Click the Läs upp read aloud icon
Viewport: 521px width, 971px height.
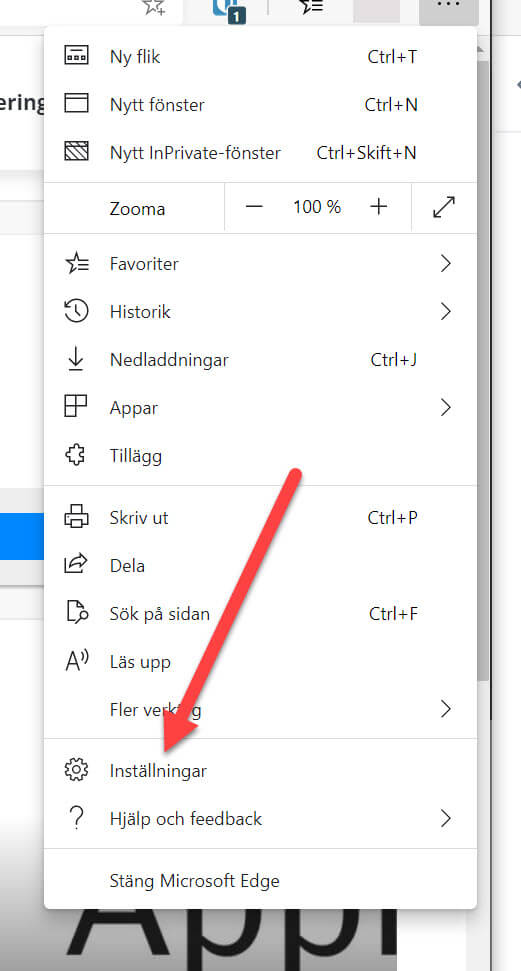click(77, 661)
